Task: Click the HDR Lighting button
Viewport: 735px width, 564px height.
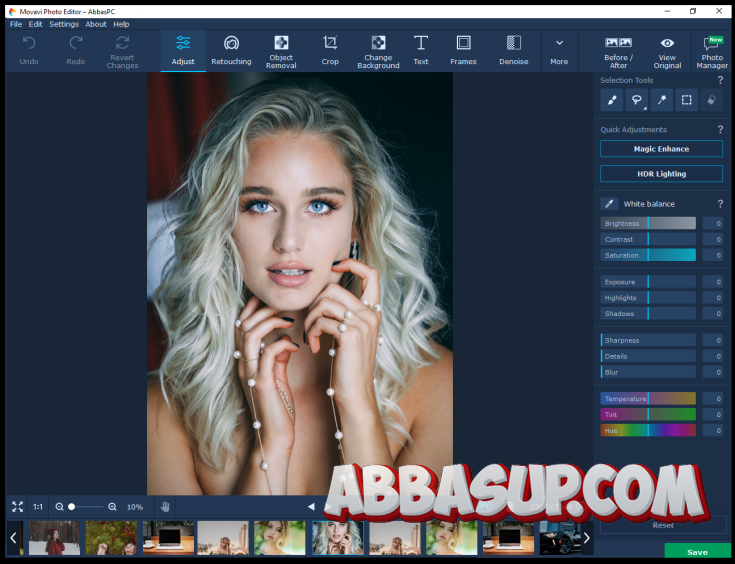Action: (661, 173)
